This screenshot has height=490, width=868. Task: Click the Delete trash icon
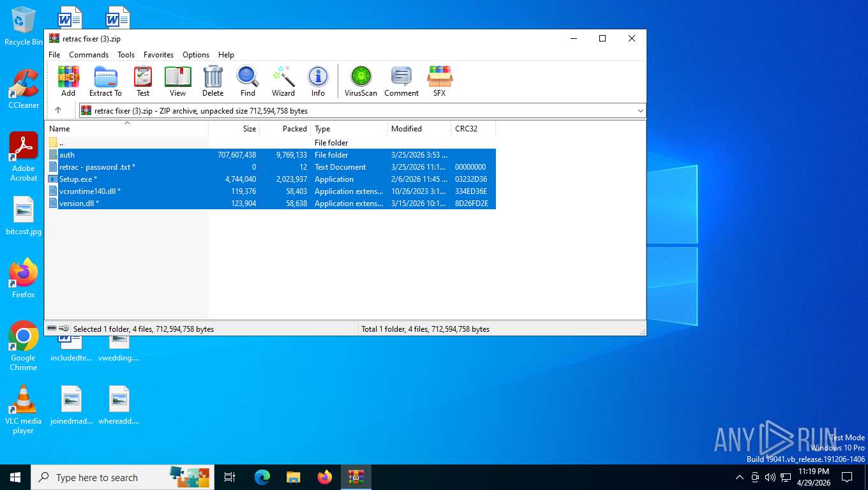pos(213,81)
